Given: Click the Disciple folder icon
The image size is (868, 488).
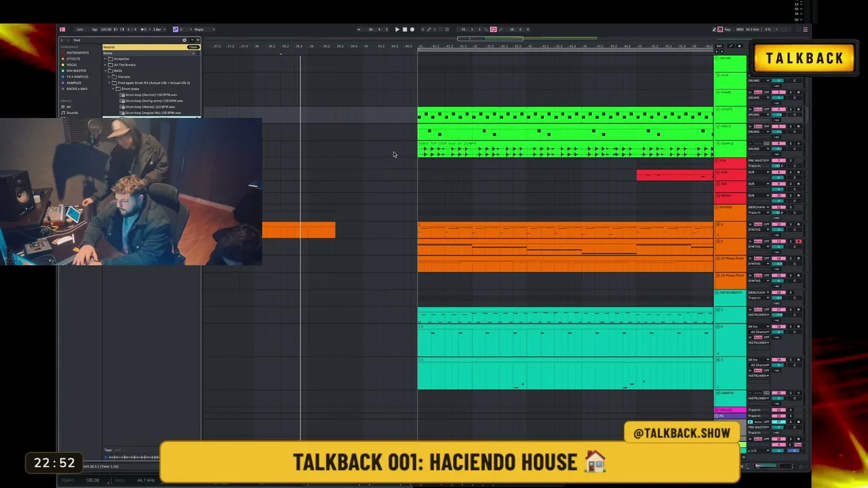Looking at the screenshot, I should click(x=114, y=77).
